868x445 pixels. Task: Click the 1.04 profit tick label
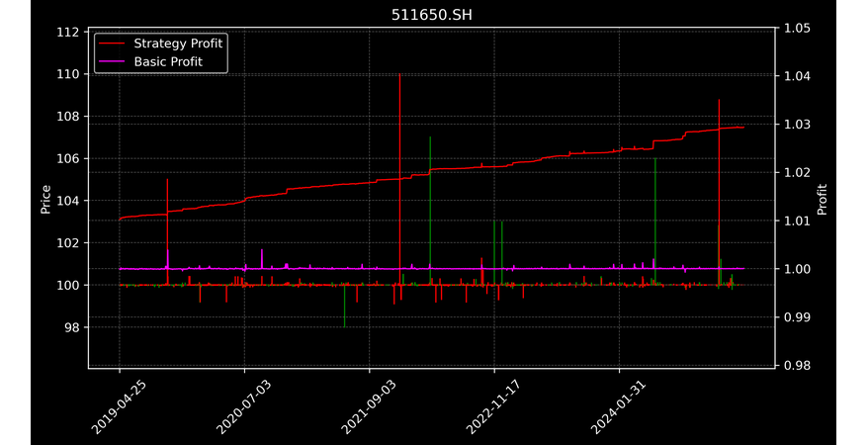click(797, 76)
